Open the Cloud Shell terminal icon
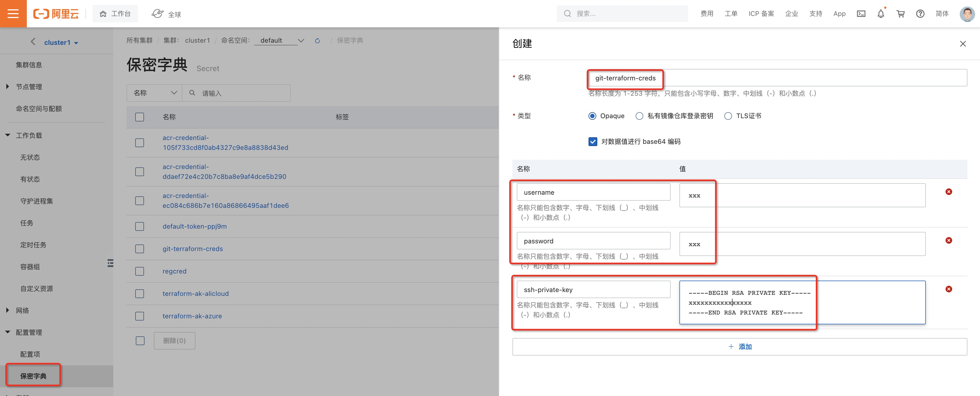Screen dimensions: 980x396 861,14
